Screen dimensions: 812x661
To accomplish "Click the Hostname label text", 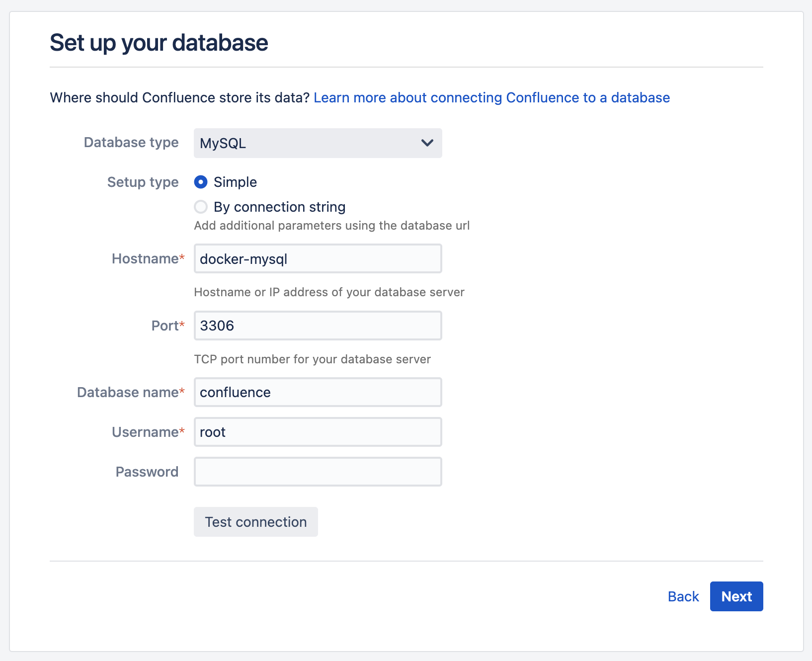I will [145, 258].
